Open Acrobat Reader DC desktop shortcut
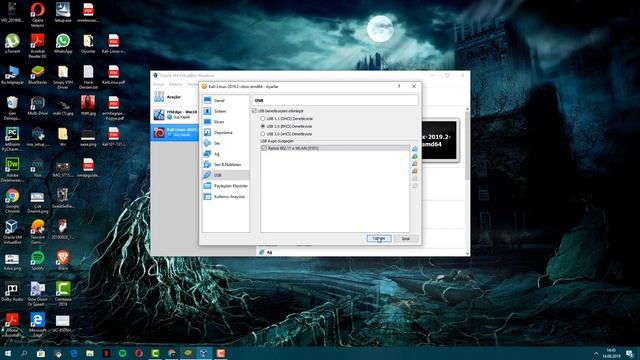This screenshot has width=640, height=360. (38, 45)
